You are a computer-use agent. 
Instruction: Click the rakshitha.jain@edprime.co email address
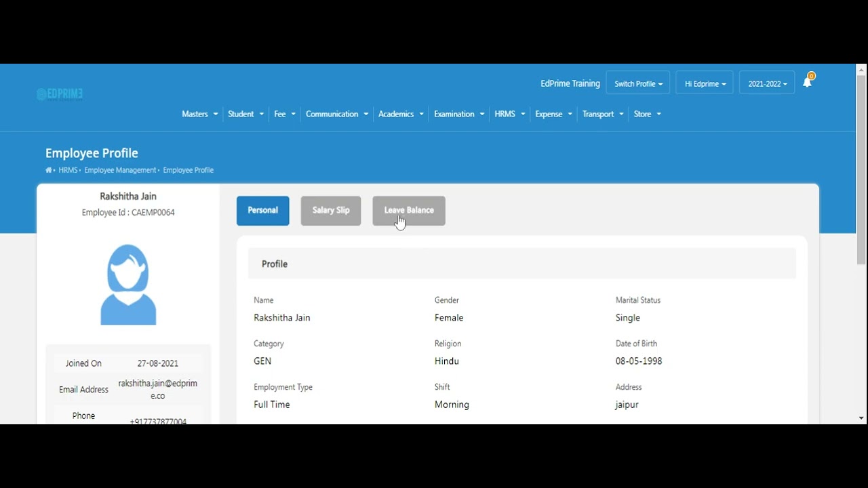coord(158,389)
